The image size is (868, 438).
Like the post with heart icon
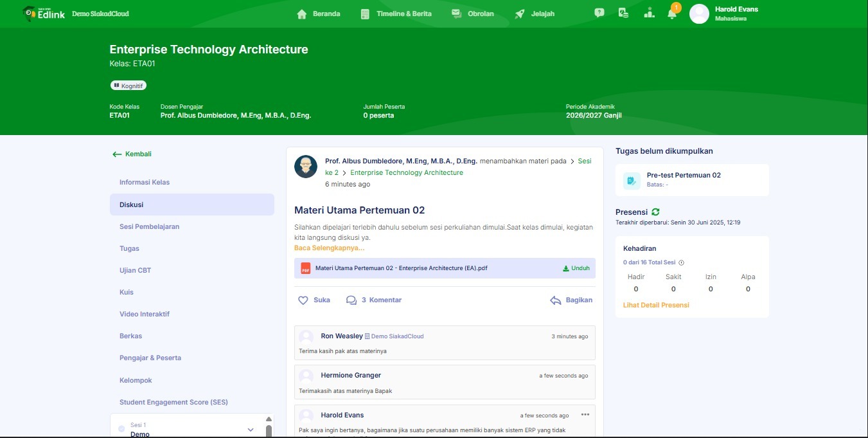pyautogui.click(x=303, y=300)
